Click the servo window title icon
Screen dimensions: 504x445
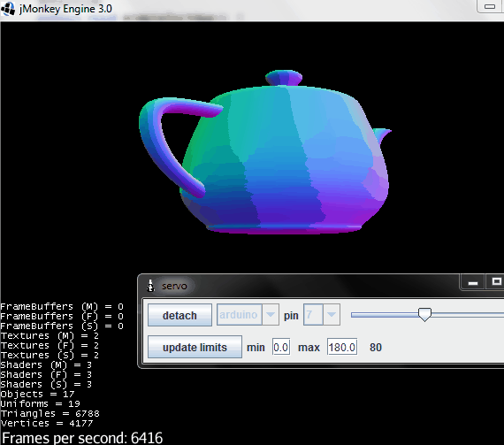point(150,286)
